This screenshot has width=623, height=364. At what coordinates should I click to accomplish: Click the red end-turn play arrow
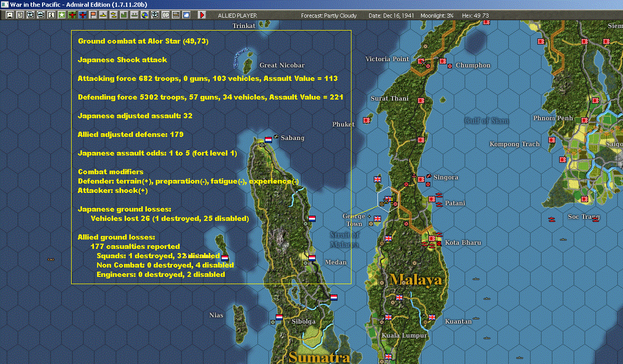tap(202, 15)
